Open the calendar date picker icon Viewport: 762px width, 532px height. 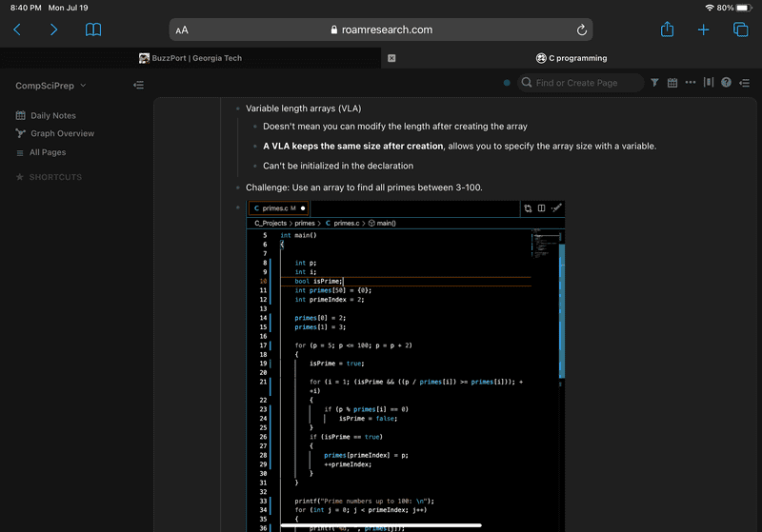coord(672,84)
